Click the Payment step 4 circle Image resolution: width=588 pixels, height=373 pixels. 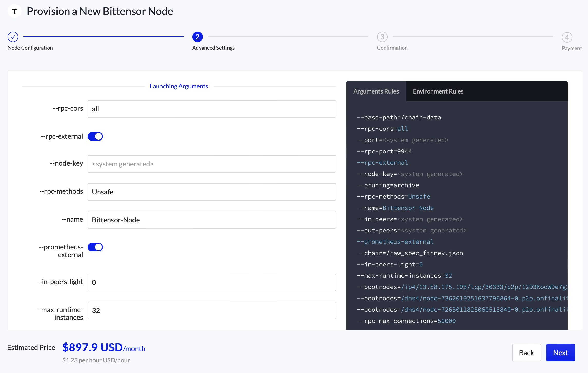tap(567, 37)
